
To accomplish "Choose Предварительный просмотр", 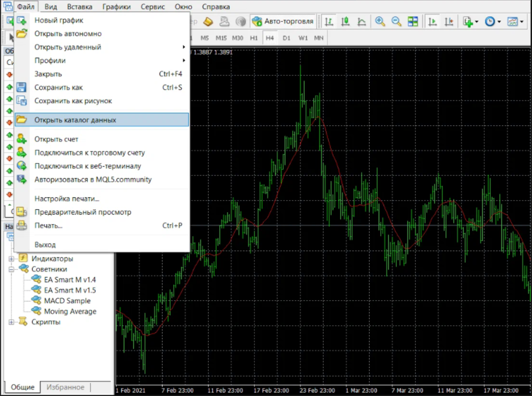I will (x=102, y=212).
